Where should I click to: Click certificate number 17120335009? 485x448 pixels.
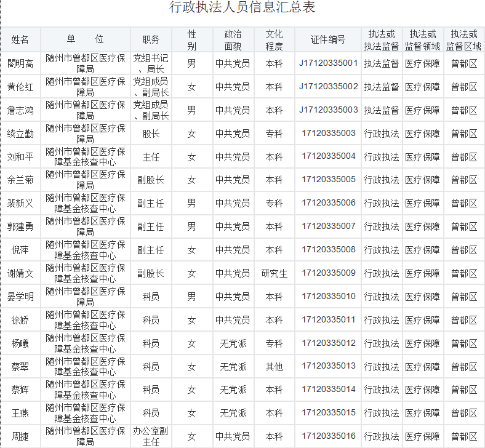[329, 273]
